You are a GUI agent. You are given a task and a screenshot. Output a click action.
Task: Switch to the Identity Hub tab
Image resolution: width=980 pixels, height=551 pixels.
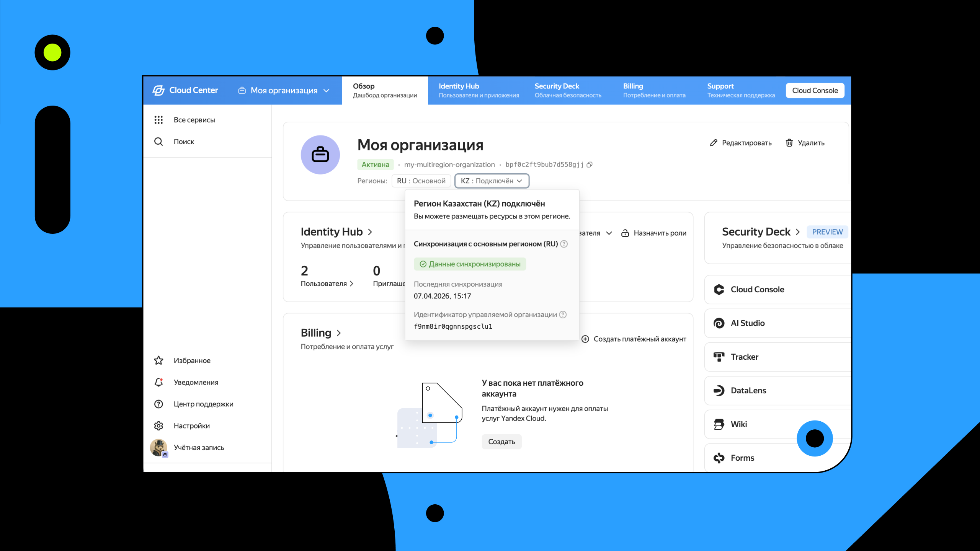(x=479, y=91)
